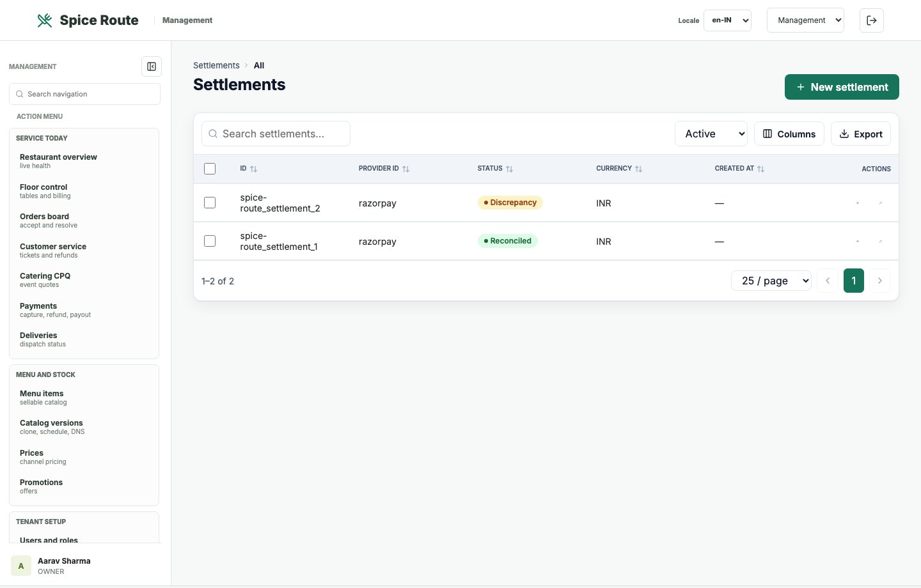The width and height of the screenshot is (921, 588).
Task: Click the Discrepancy status badge
Action: 510,203
